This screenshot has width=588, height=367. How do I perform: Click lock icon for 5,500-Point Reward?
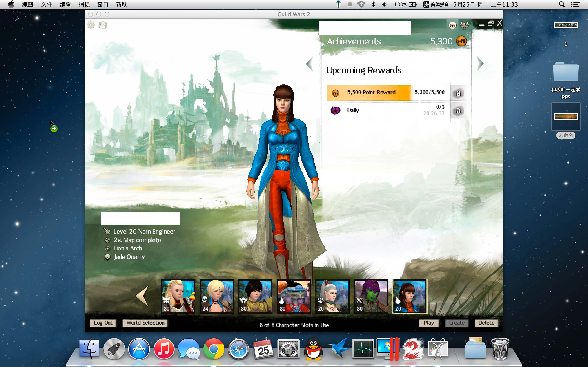coord(458,93)
